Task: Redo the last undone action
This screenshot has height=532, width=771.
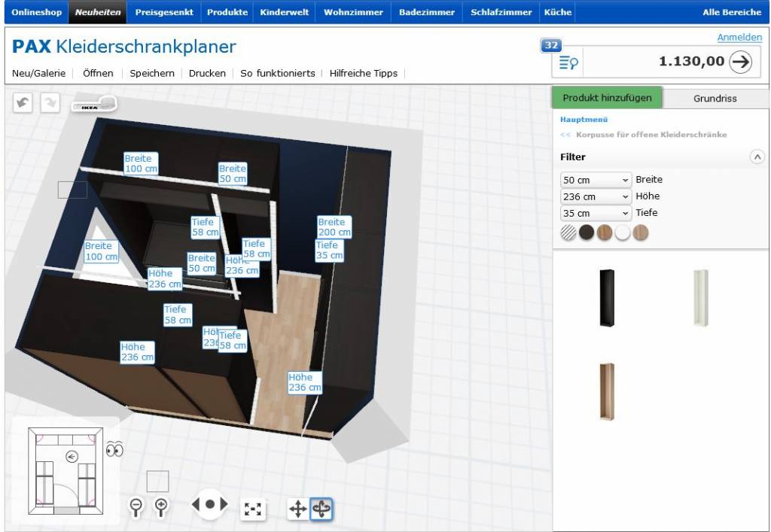Action: coord(50,102)
